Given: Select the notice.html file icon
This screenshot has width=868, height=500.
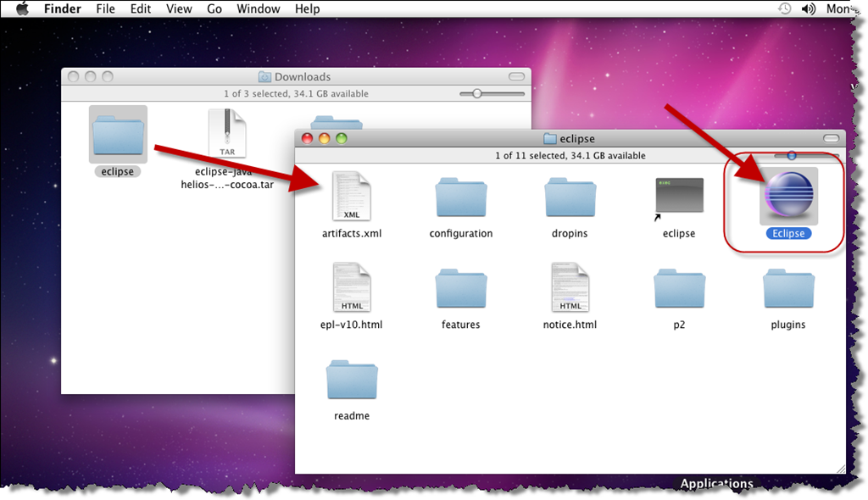Looking at the screenshot, I should [570, 287].
